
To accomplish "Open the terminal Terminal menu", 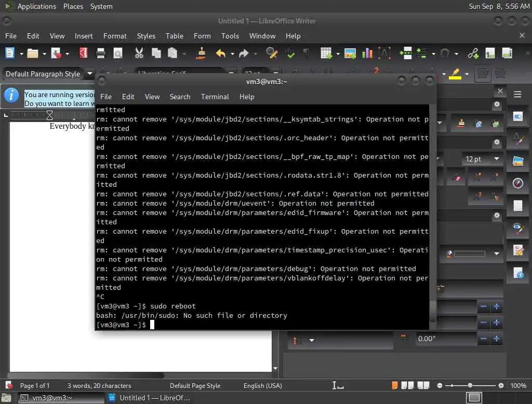I will click(215, 97).
